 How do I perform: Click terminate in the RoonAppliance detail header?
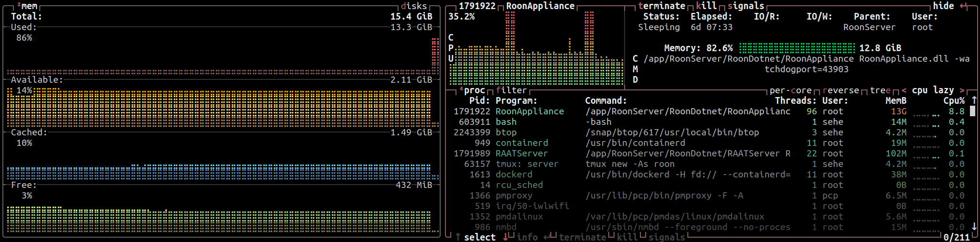[x=661, y=6]
